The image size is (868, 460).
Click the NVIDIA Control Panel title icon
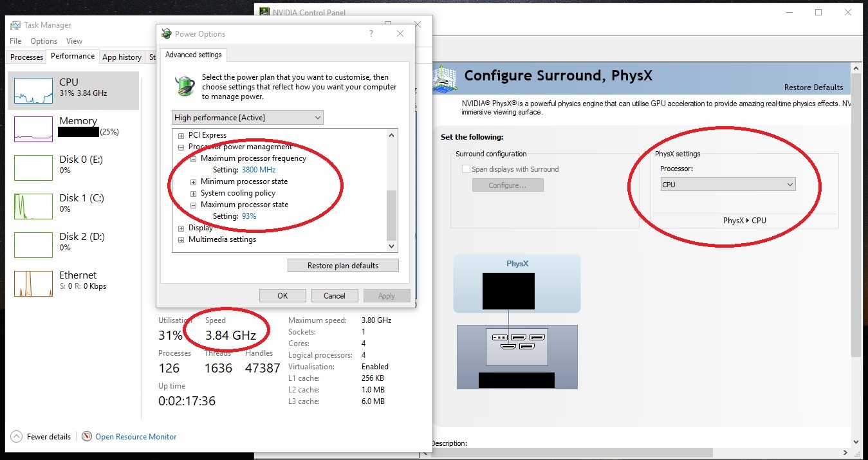click(x=264, y=12)
